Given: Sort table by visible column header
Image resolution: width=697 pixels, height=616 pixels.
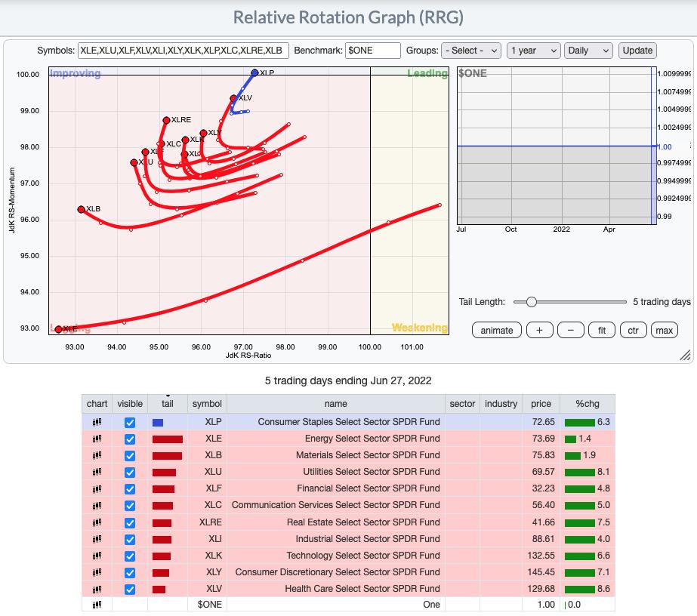Looking at the screenshot, I should (130, 404).
